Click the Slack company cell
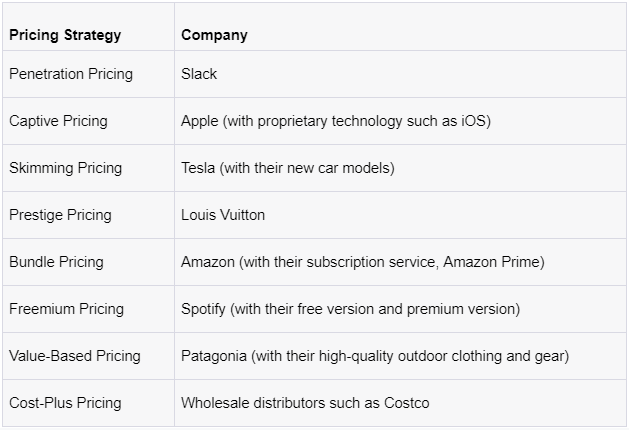 point(199,74)
